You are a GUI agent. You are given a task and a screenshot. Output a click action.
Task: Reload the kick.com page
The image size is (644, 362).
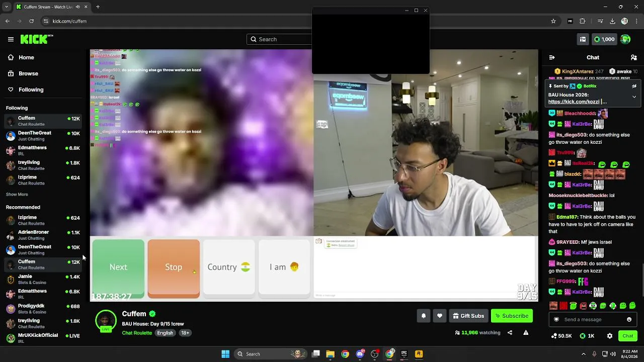(x=32, y=21)
